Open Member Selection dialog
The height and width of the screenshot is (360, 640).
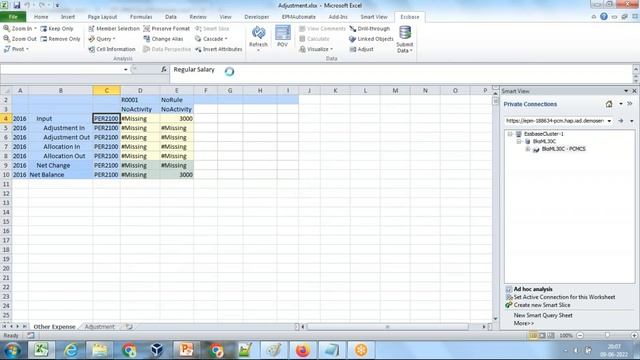pos(114,29)
